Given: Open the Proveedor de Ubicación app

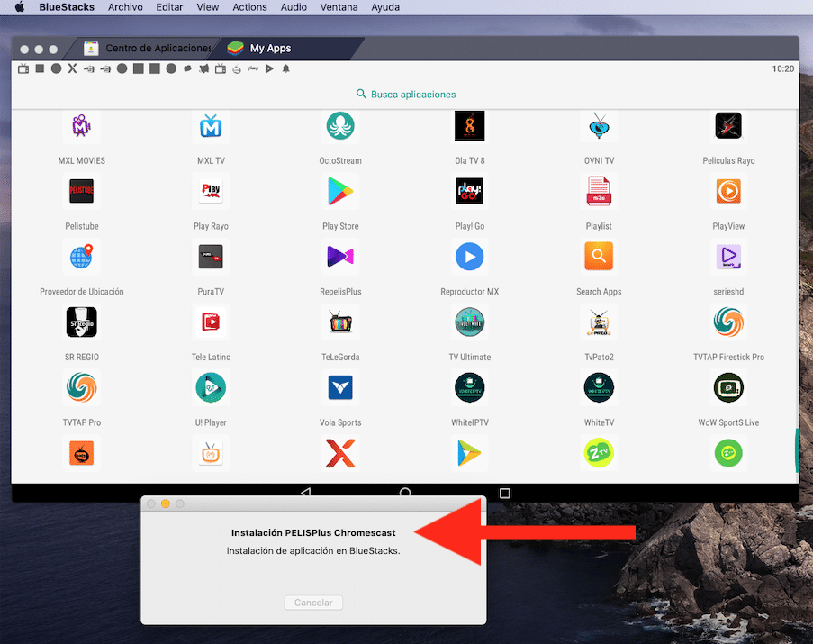Looking at the screenshot, I should tap(82, 257).
